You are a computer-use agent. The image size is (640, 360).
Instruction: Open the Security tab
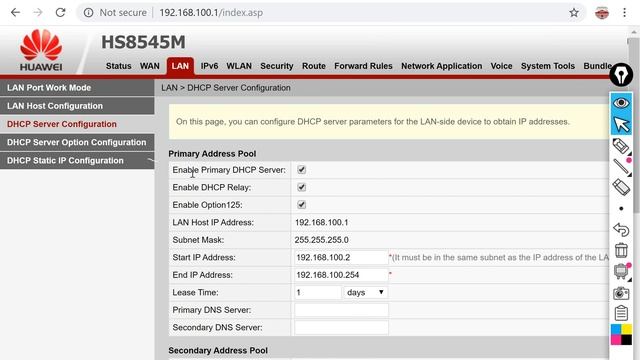pos(277,66)
